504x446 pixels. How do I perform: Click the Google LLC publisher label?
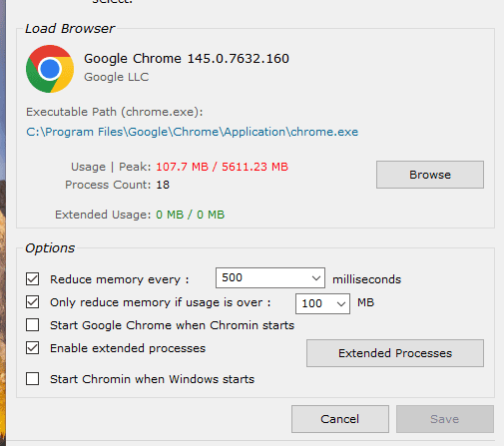116,77
